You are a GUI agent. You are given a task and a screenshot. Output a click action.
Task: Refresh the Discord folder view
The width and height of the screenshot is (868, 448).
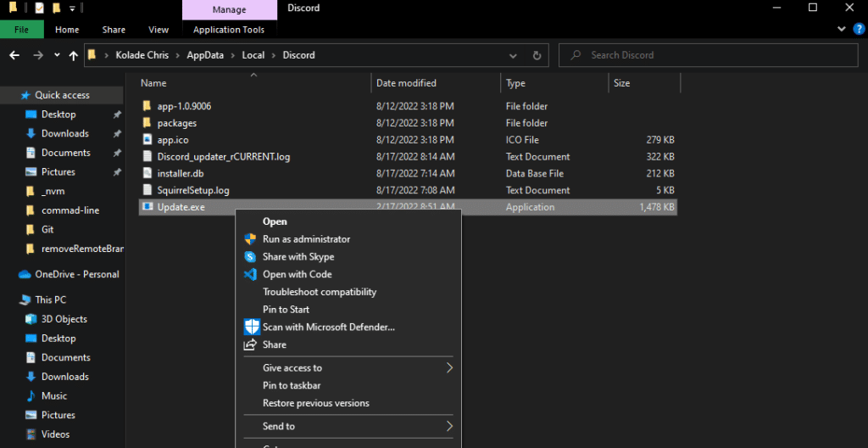[x=537, y=55]
